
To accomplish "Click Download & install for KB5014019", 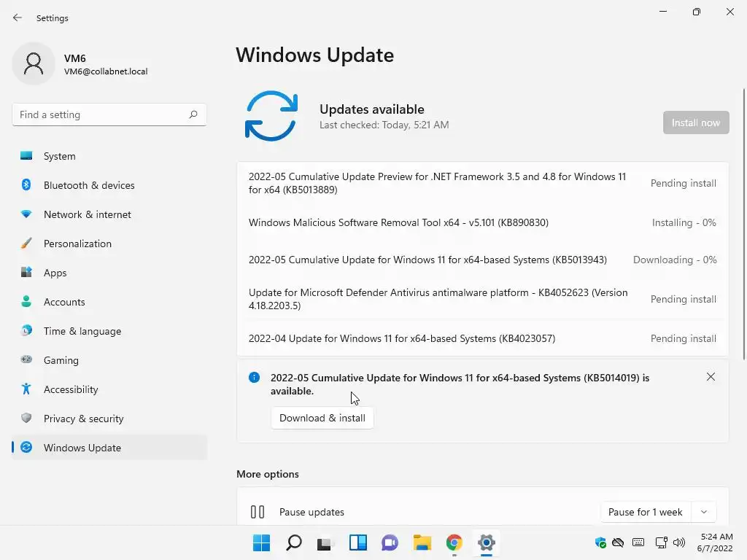I will point(322,418).
